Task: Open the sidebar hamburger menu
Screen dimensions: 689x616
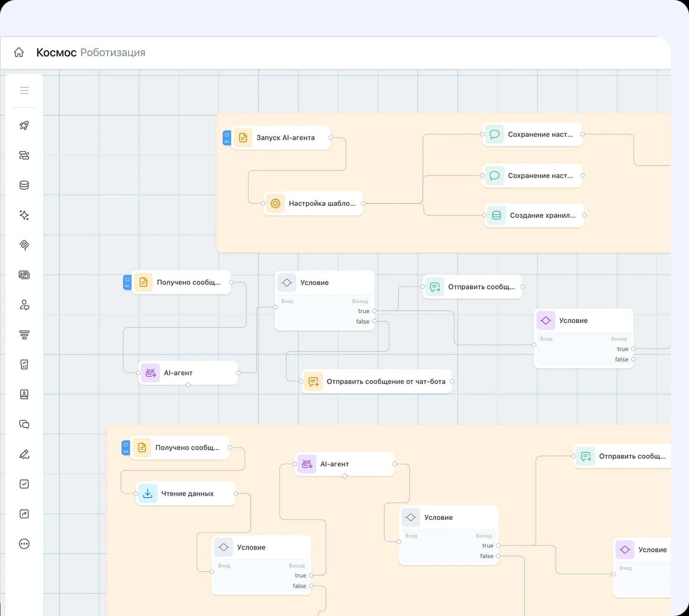Action: (24, 90)
